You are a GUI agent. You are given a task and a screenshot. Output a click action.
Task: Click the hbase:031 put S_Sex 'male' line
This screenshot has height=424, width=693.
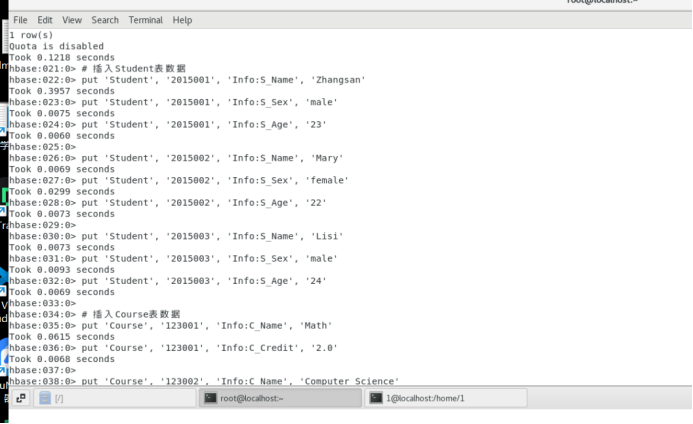174,259
